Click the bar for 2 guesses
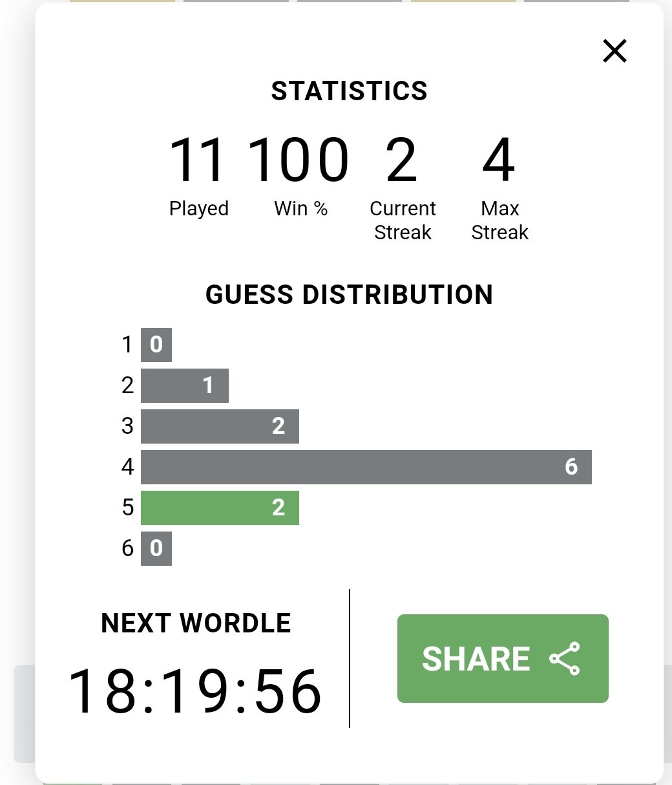 point(185,385)
